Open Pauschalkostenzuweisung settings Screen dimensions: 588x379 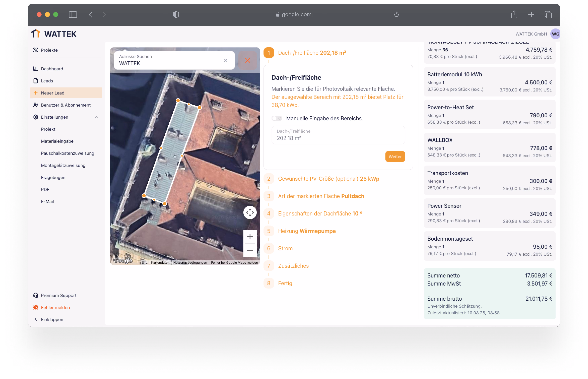pos(68,153)
